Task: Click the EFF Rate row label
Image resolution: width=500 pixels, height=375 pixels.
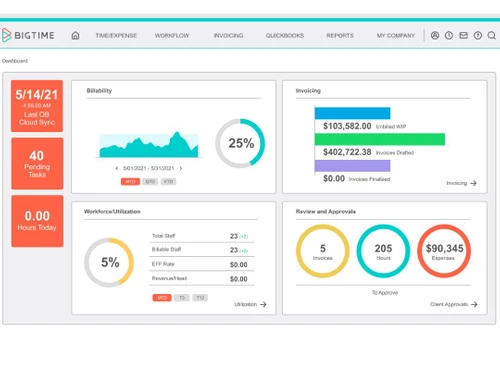Action: tap(163, 264)
